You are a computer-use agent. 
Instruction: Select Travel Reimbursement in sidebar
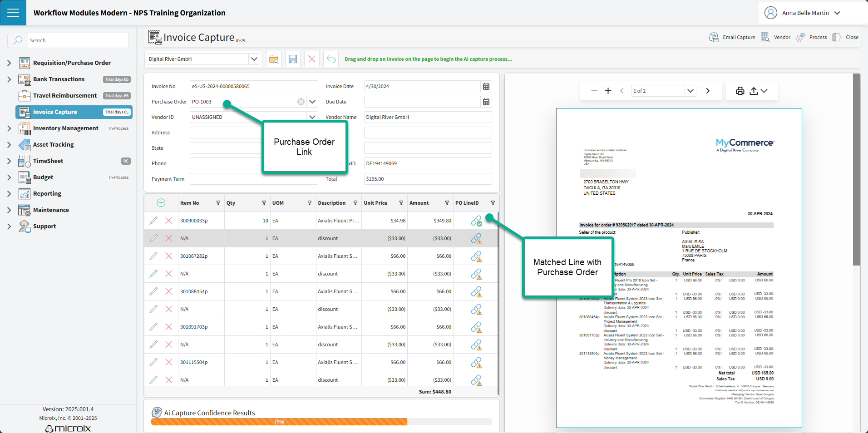(x=64, y=96)
